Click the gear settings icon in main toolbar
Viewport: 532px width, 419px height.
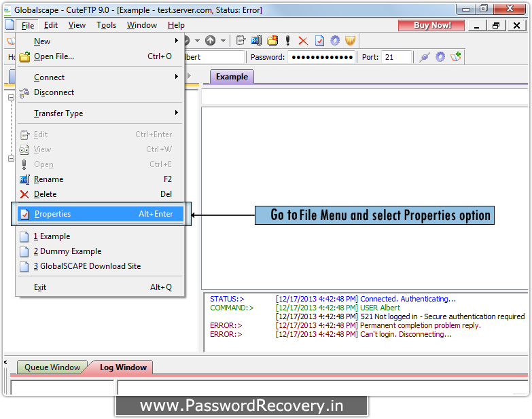335,41
